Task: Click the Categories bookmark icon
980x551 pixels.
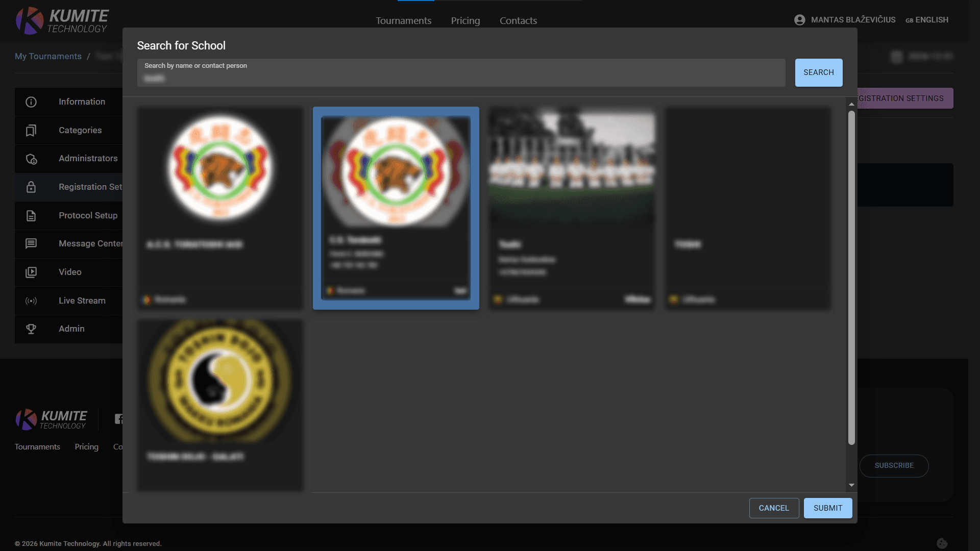Action: point(31,131)
